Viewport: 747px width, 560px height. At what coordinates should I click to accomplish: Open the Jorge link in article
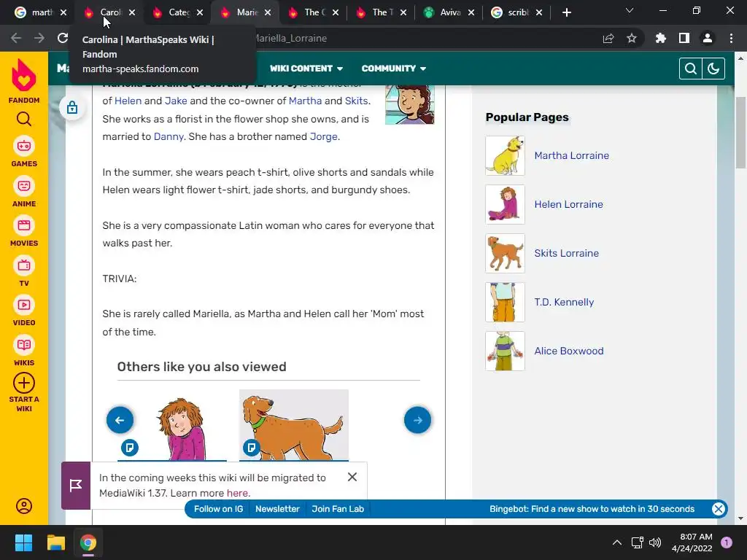point(323,136)
